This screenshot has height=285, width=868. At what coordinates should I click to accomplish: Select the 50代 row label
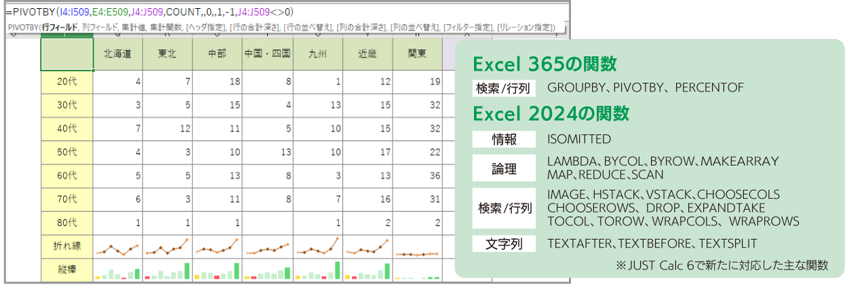coord(66,152)
